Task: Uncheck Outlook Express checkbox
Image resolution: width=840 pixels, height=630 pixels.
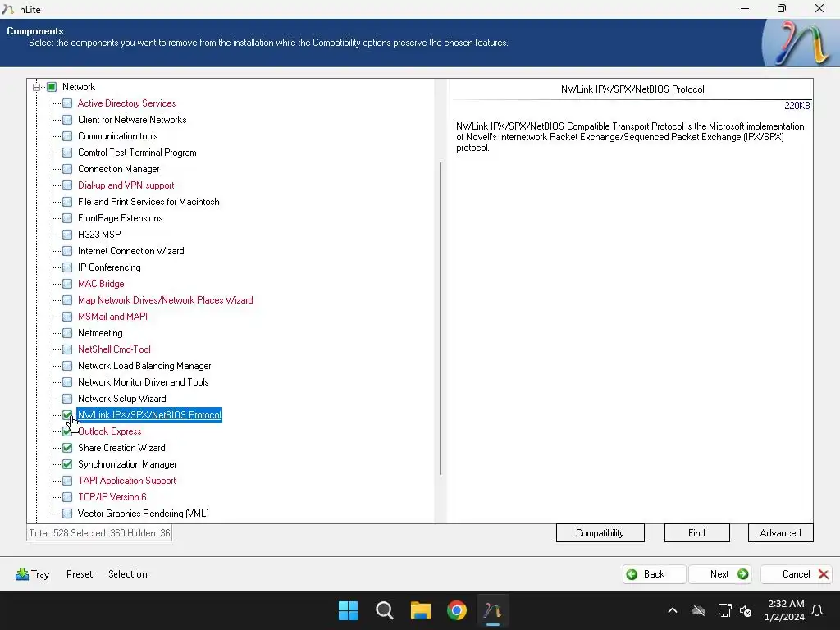Action: 67,431
